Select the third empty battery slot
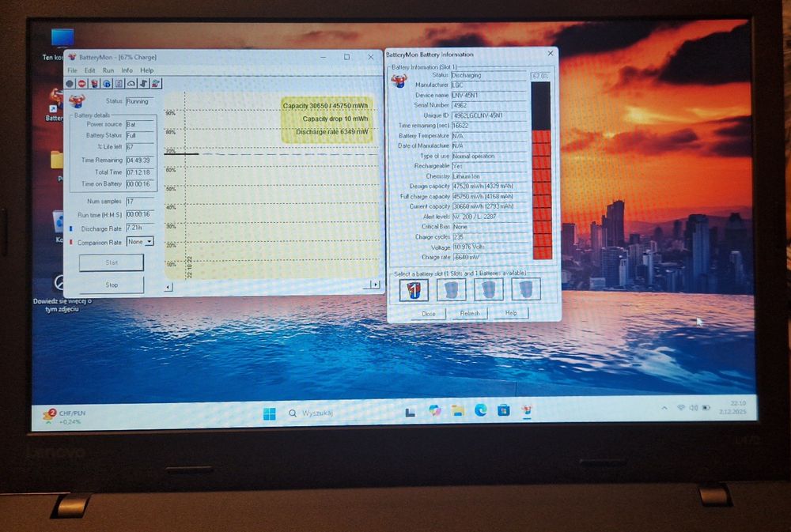791x532 pixels. click(x=488, y=289)
